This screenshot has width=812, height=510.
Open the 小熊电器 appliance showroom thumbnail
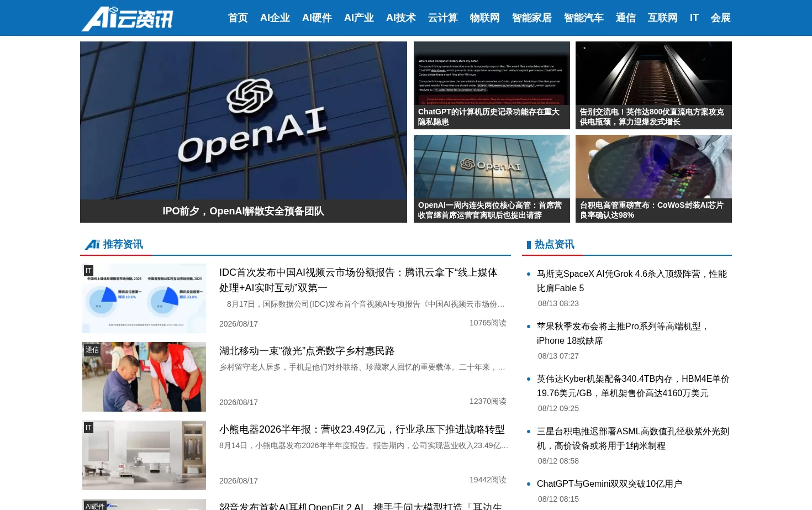[x=144, y=455]
